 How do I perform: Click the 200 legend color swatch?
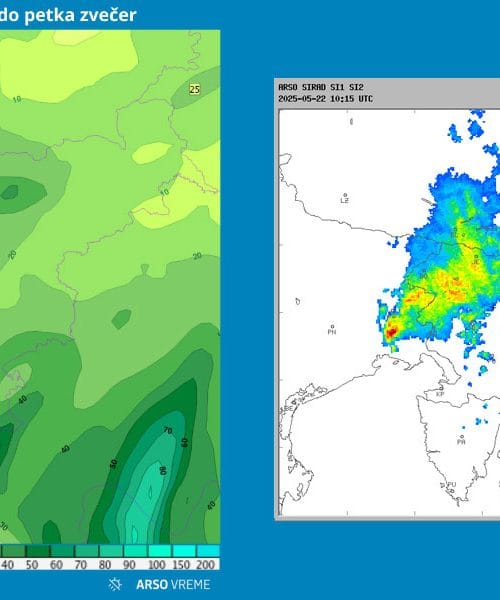tap(208, 551)
